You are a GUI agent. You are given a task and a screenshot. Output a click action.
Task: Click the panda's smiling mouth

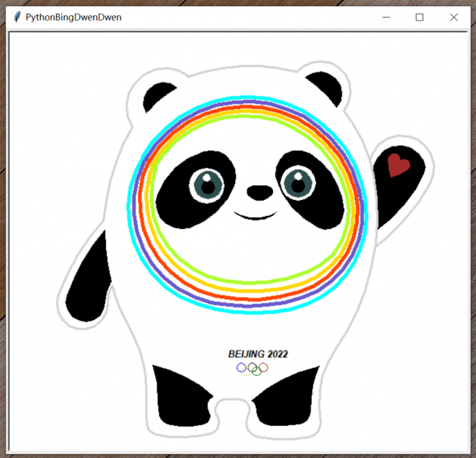(255, 216)
